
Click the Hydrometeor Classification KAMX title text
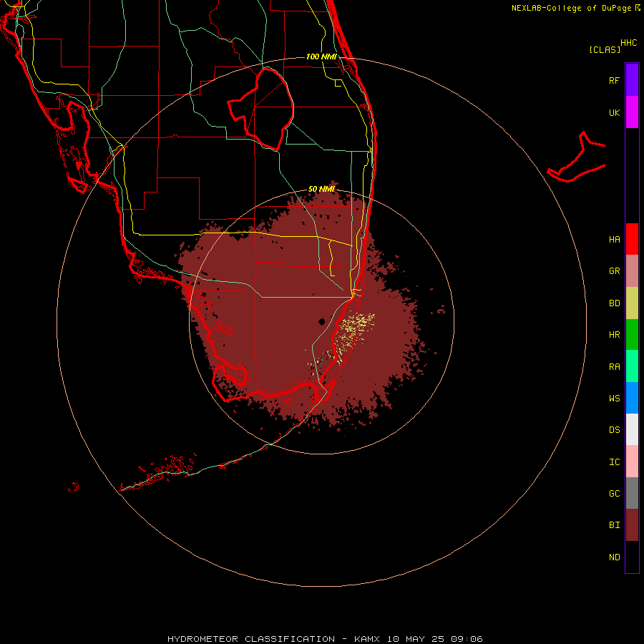tap(325, 639)
